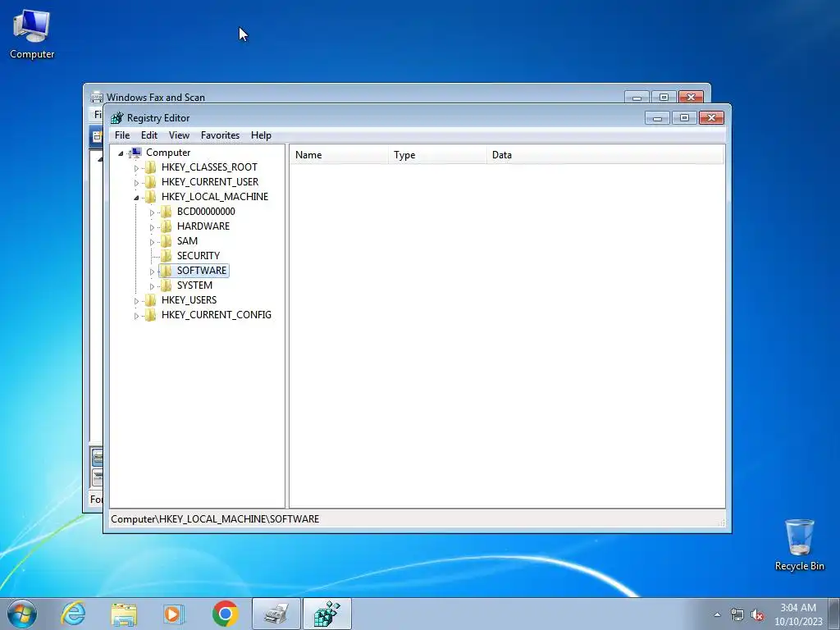Open the Windows Start menu
Screen dimensions: 840x630
[22, 614]
